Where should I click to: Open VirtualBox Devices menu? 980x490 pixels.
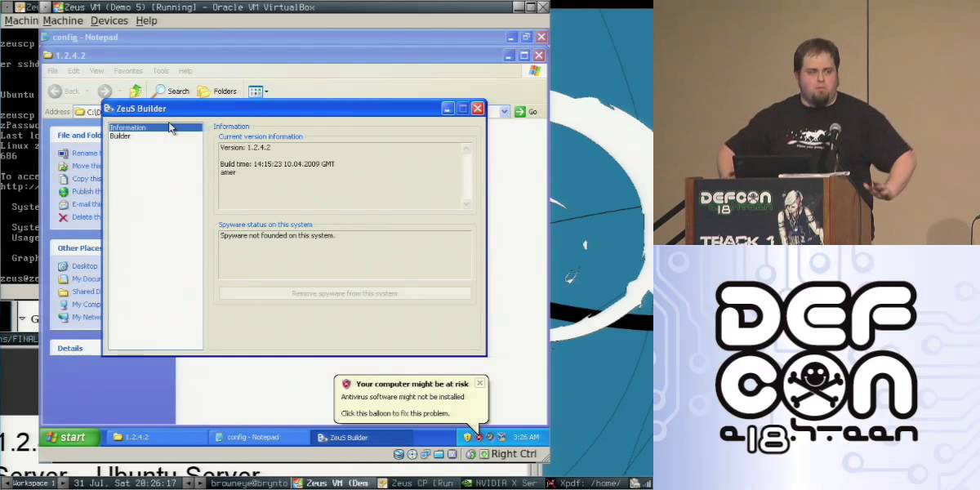coord(109,20)
